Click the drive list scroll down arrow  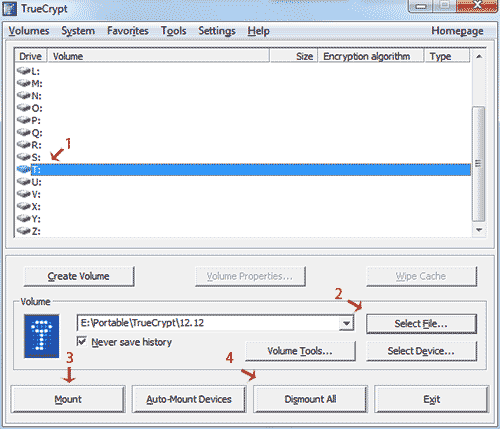479,230
